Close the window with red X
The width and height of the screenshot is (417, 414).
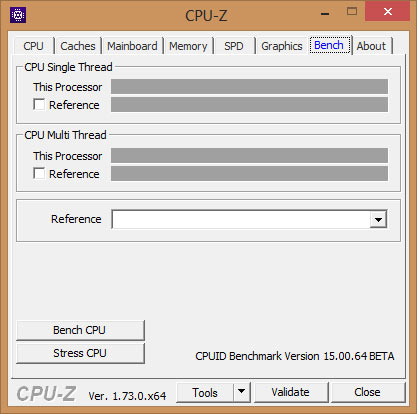(387, 12)
